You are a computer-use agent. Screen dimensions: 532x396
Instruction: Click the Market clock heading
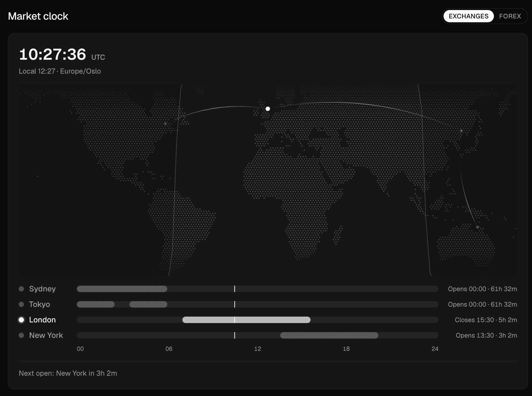coord(38,16)
